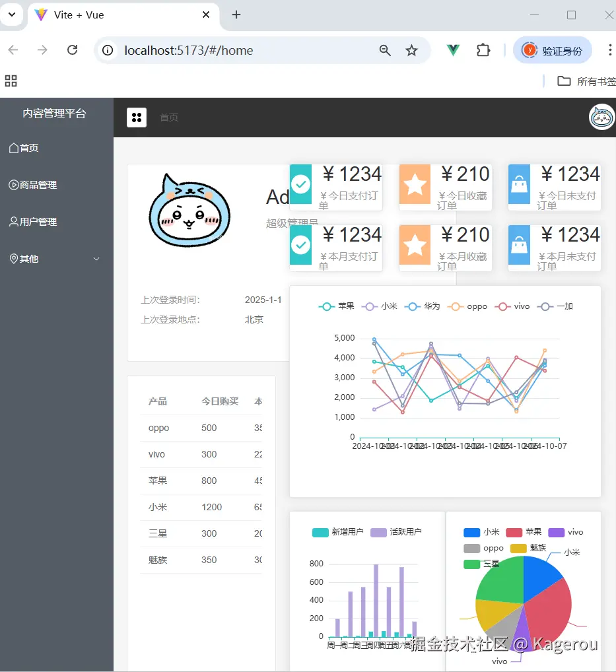Viewport: 616px width, 672px height.
Task: Toggle the vivo series in line chart legend
Action: (512, 306)
